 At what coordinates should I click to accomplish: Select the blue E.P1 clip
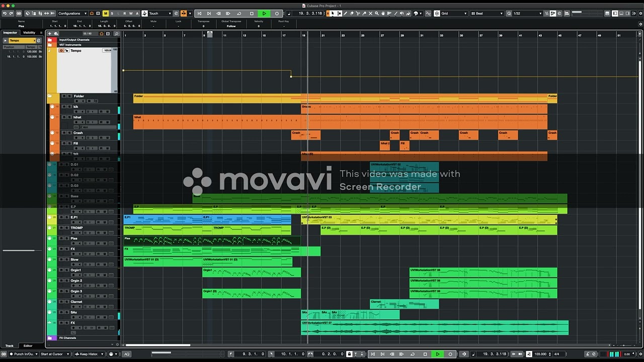click(x=163, y=220)
